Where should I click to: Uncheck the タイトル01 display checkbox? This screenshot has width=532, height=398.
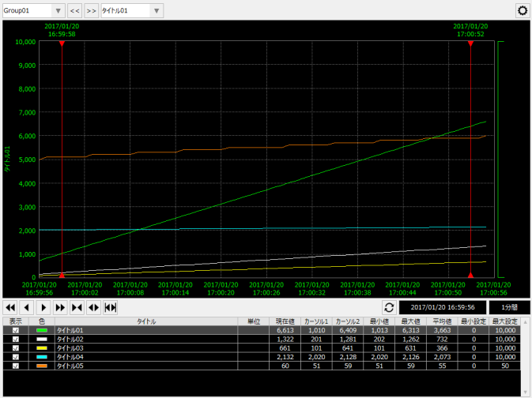[16, 330]
